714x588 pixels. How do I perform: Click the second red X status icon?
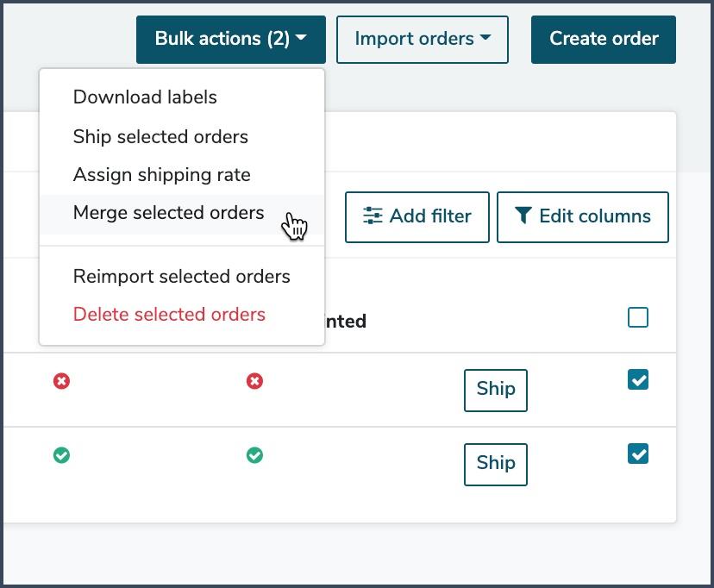pyautogui.click(x=254, y=381)
